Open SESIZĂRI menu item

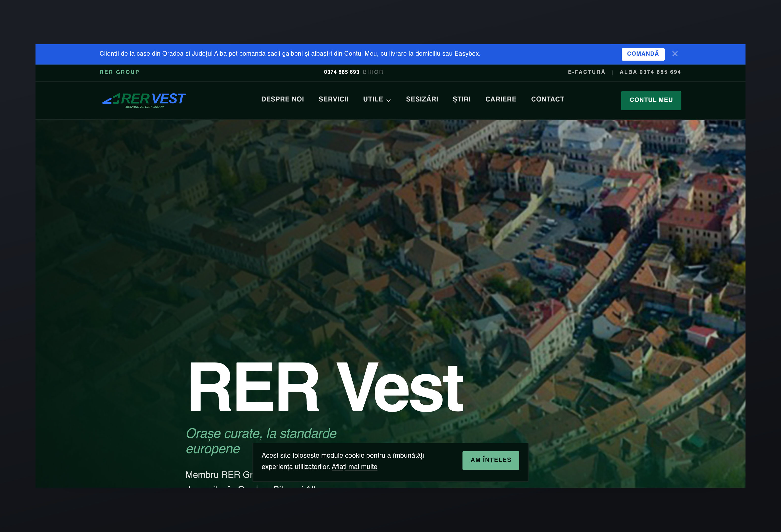pyautogui.click(x=422, y=99)
